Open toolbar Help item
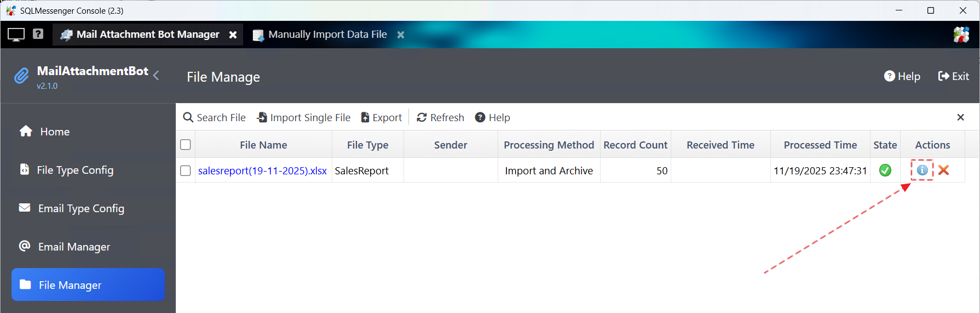The height and width of the screenshot is (313, 980). pyautogui.click(x=492, y=117)
